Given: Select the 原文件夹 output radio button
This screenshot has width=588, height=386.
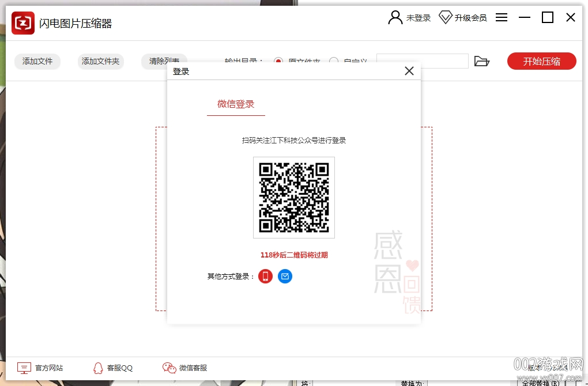Looking at the screenshot, I should (x=278, y=61).
